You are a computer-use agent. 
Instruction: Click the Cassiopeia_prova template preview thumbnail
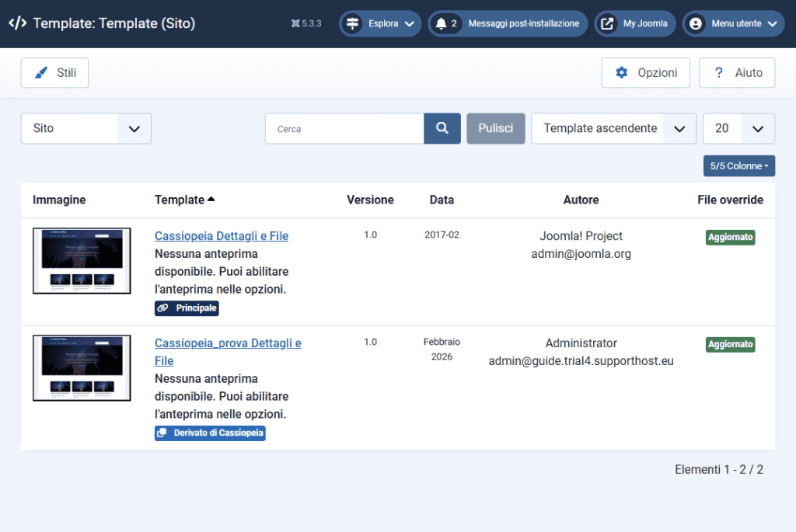[82, 367]
